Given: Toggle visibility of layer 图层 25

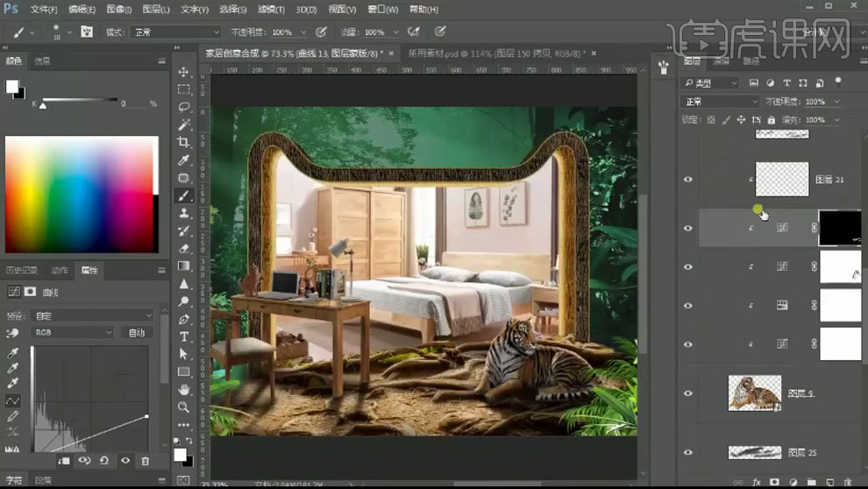Looking at the screenshot, I should pyautogui.click(x=687, y=452).
